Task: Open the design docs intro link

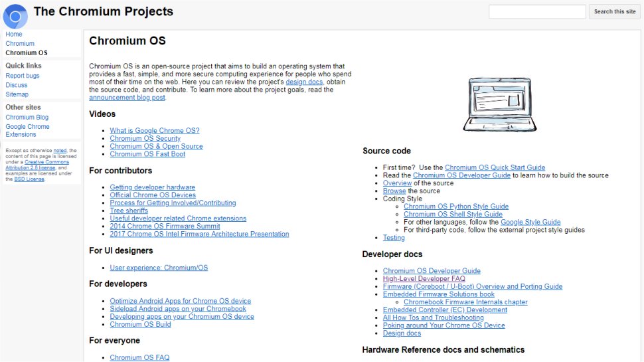Action: [x=304, y=82]
